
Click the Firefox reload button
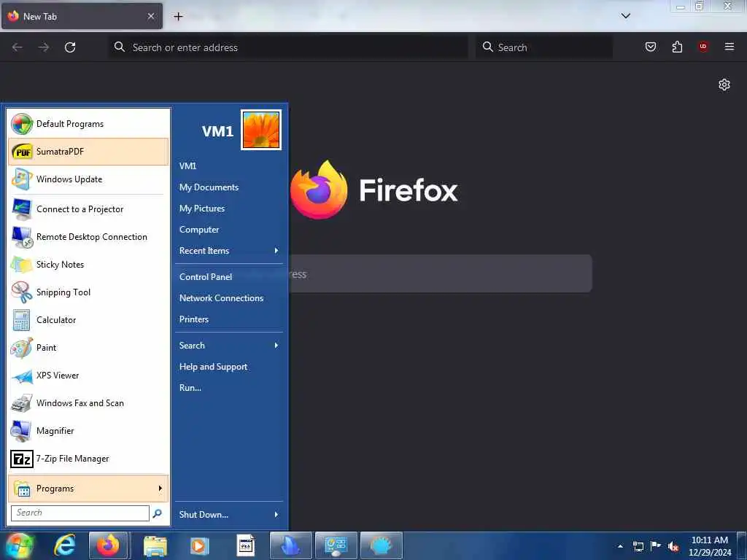(x=70, y=47)
